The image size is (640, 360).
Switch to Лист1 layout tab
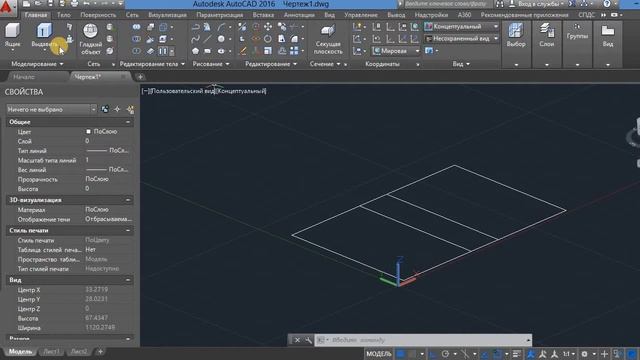[51, 351]
